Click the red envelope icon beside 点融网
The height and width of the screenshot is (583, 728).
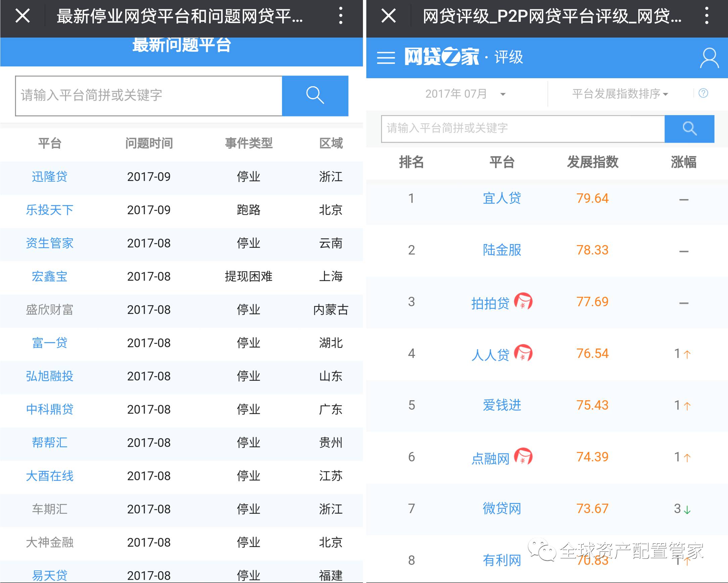click(523, 456)
